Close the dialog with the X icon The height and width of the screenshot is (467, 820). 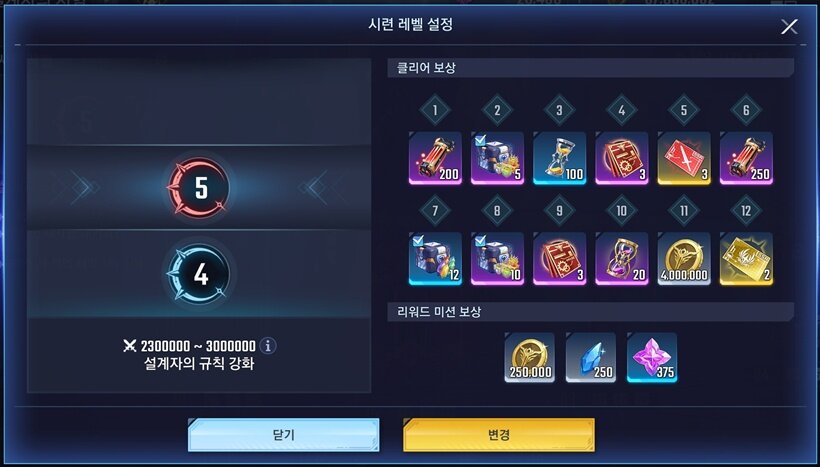789,26
